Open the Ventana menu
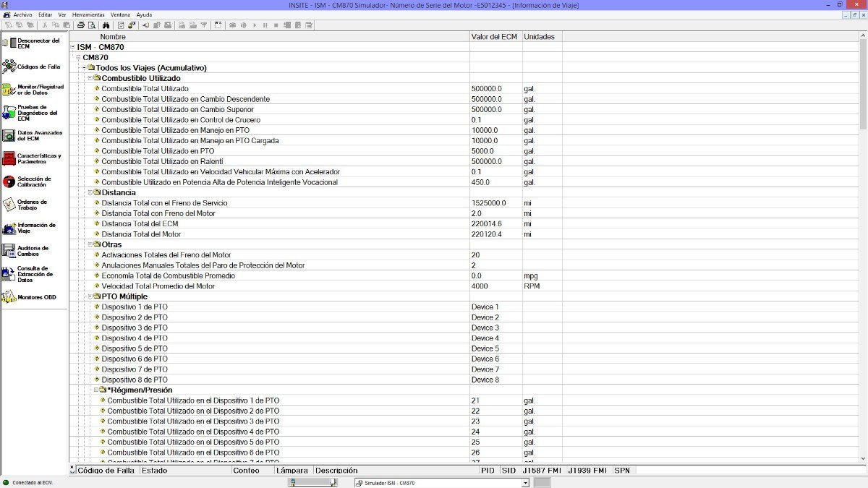Screen dimensions: 868x488 [121, 14]
